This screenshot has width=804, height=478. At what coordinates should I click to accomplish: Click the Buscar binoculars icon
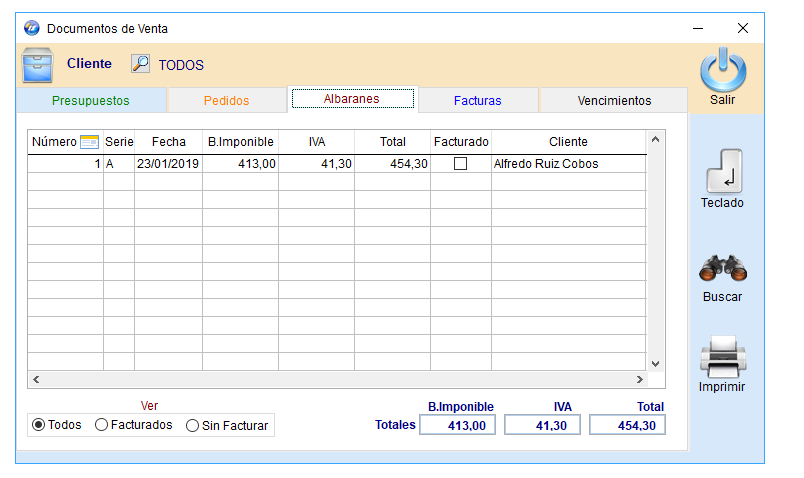pyautogui.click(x=722, y=267)
